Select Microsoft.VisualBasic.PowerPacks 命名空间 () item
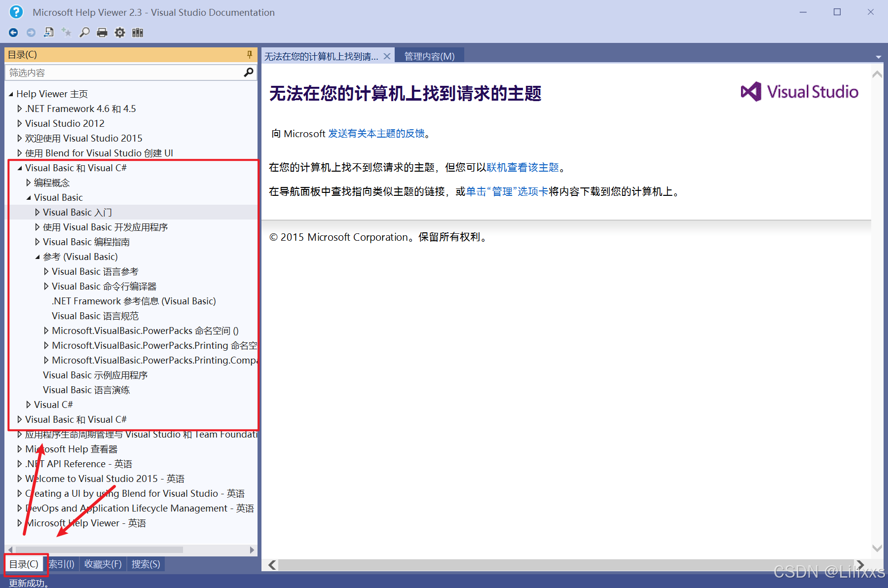Screen dimensions: 888x588 pos(145,331)
